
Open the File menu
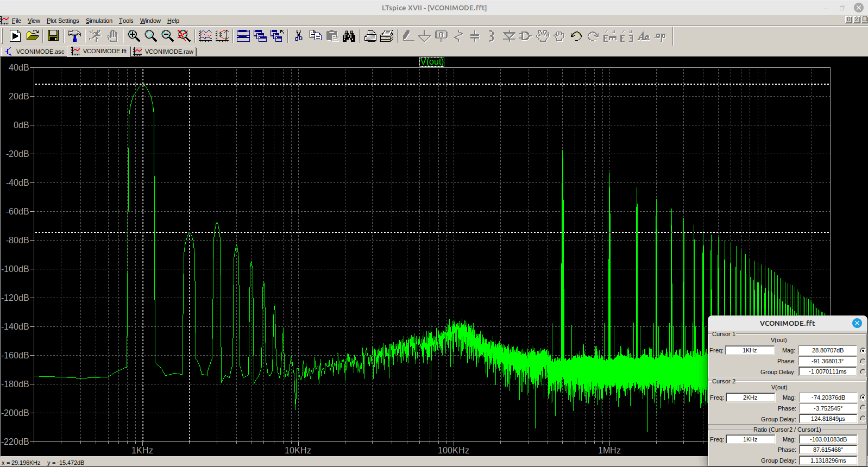16,21
